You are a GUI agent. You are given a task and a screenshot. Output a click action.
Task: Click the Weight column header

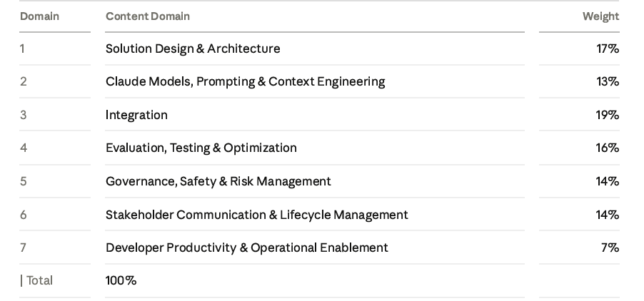[600, 16]
